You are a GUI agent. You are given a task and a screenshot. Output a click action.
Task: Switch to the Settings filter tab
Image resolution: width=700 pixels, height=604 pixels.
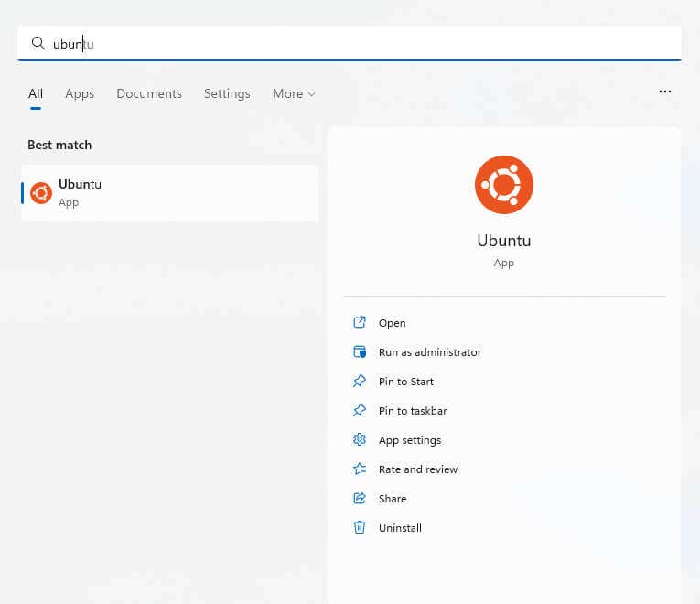coord(227,93)
